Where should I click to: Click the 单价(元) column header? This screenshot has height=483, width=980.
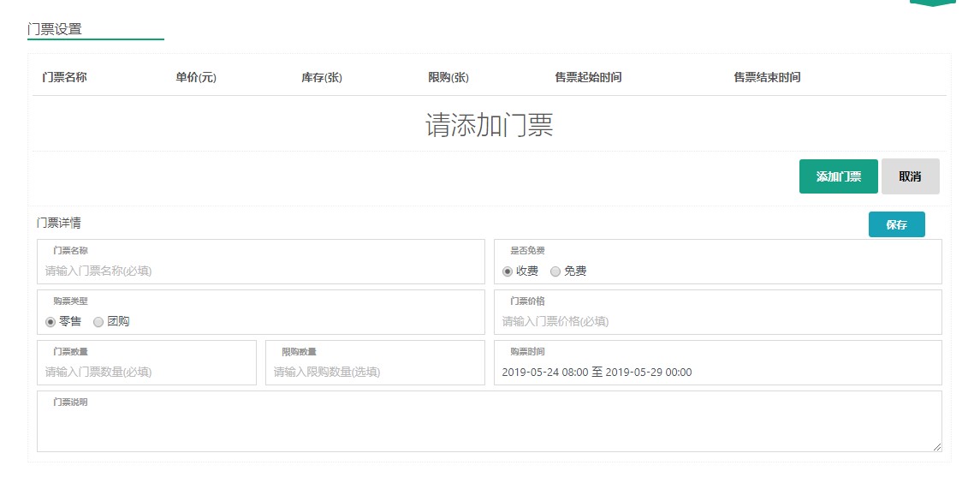point(196,77)
